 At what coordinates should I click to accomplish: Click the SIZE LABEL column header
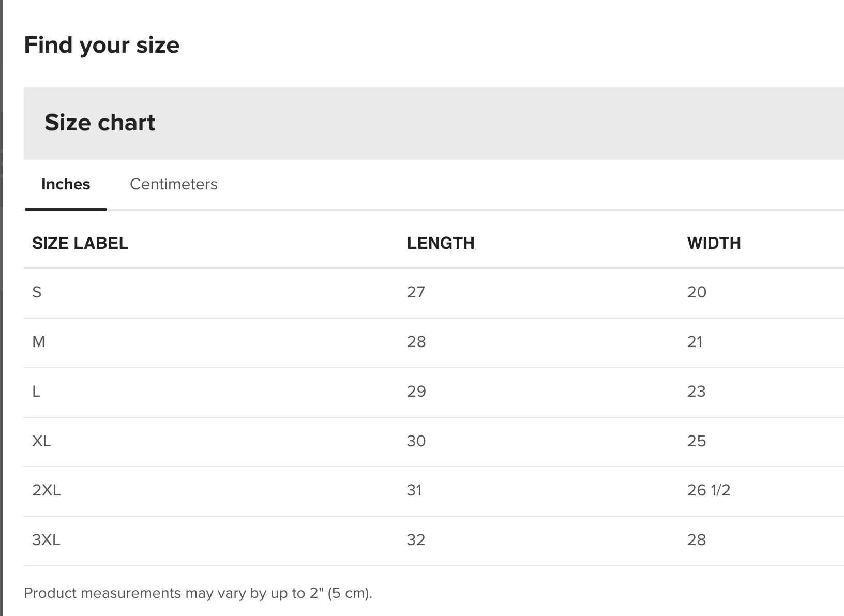(80, 243)
